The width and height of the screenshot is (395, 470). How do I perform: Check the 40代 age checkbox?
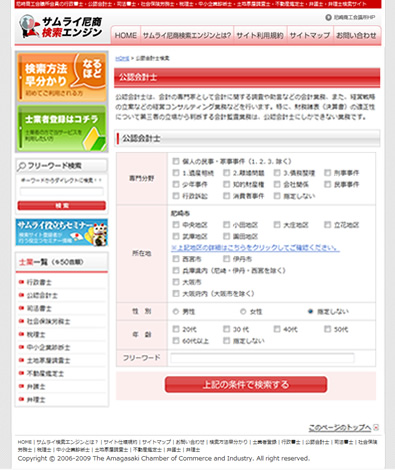(277, 329)
